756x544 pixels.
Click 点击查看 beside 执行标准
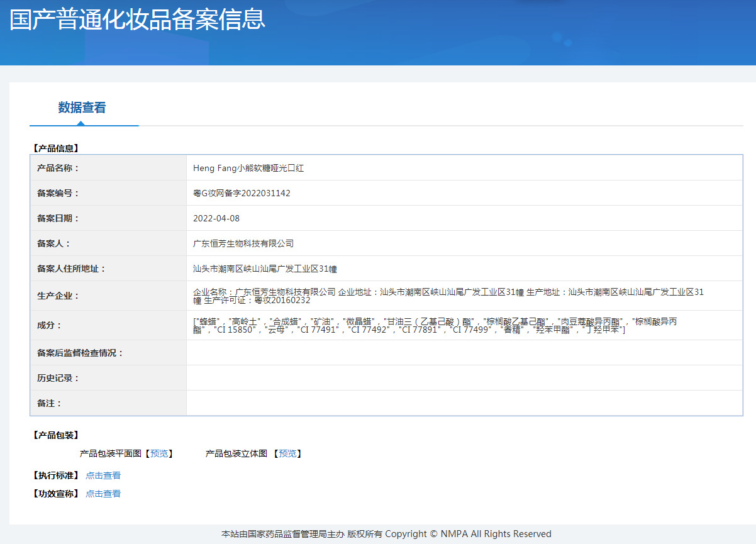point(103,475)
